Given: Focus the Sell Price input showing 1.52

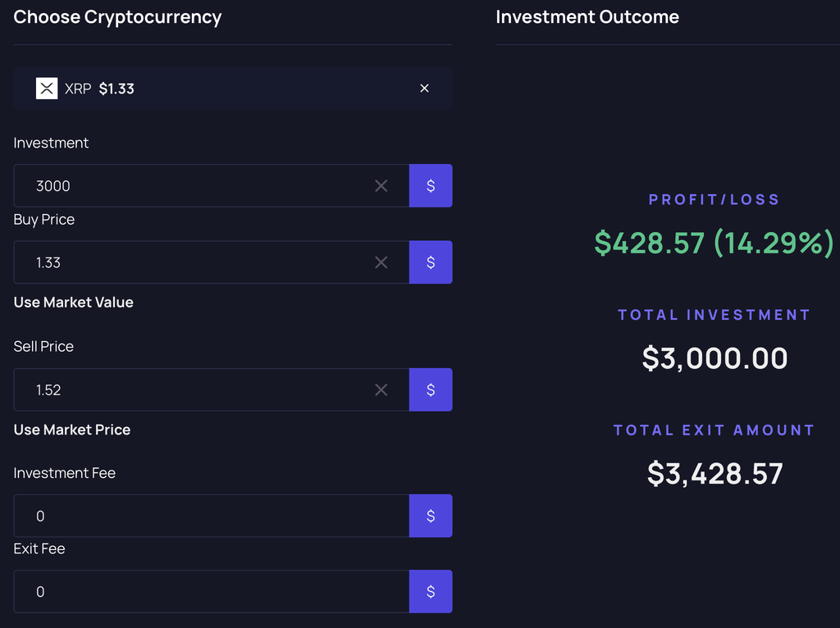Looking at the screenshot, I should coord(211,389).
